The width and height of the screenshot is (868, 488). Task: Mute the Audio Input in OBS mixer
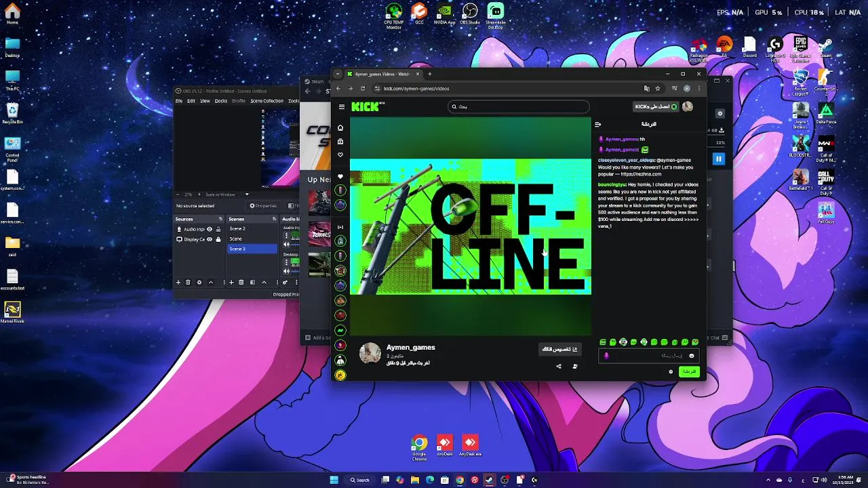(x=286, y=244)
